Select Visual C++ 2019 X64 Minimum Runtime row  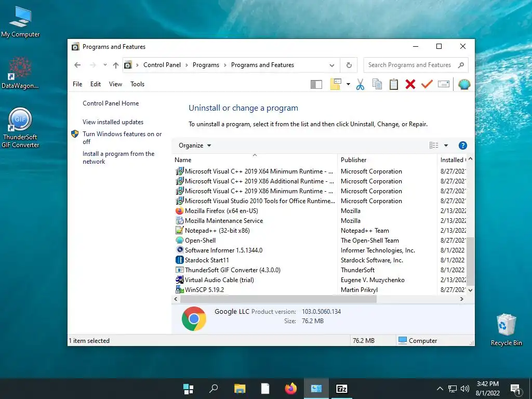pyautogui.click(x=320, y=171)
